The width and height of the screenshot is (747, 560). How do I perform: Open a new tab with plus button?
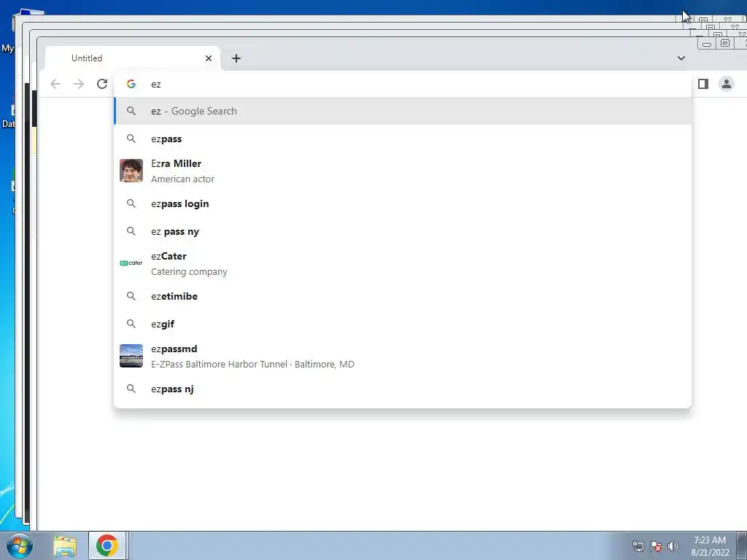tap(236, 58)
